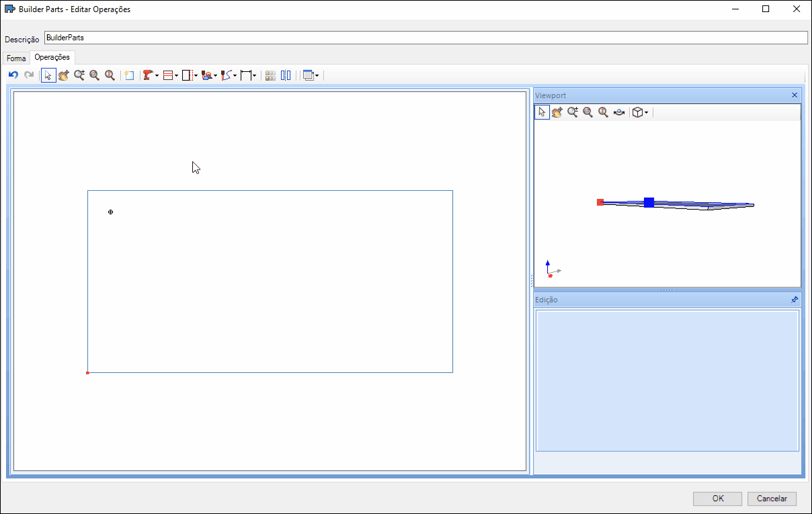Click the blue mirror columns icon
Screen dimensions: 812x514
[286, 75]
